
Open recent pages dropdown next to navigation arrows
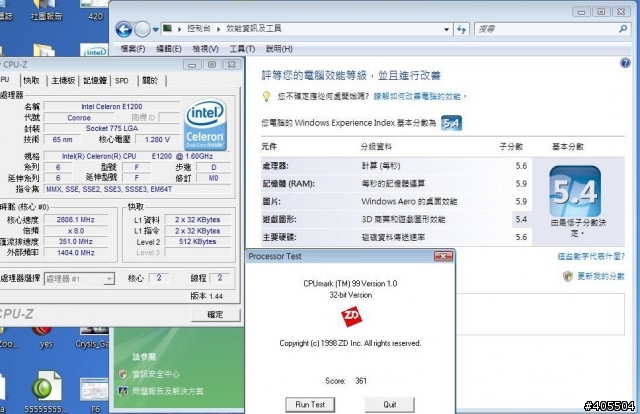156,30
